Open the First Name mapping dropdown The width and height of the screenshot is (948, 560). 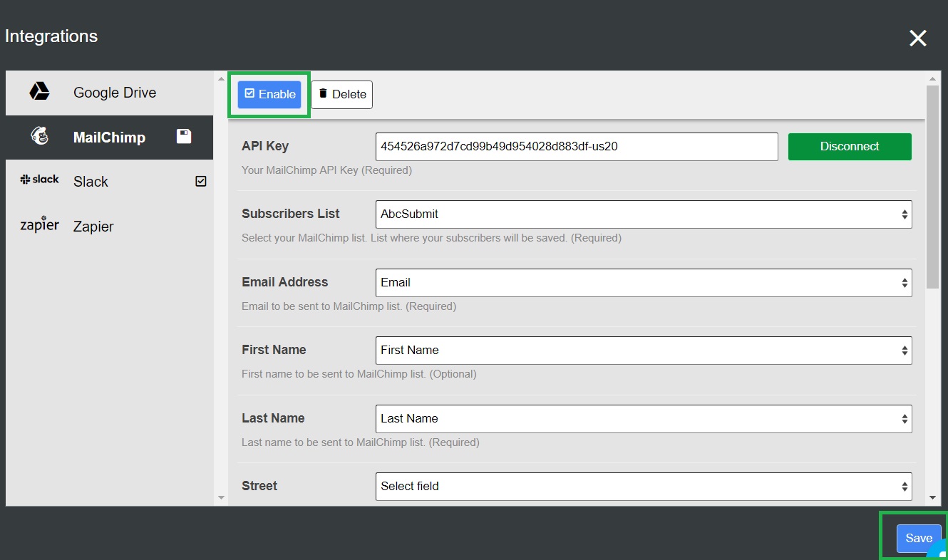pos(643,351)
